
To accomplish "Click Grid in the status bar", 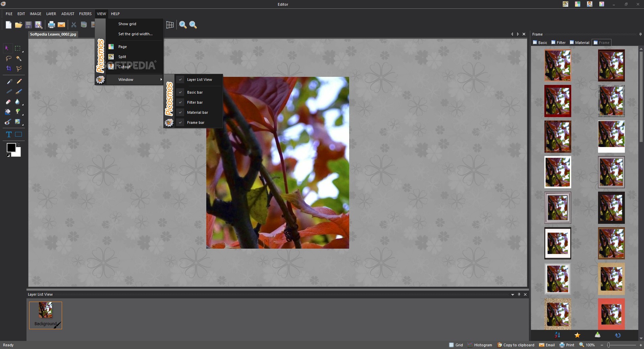I will (x=456, y=345).
